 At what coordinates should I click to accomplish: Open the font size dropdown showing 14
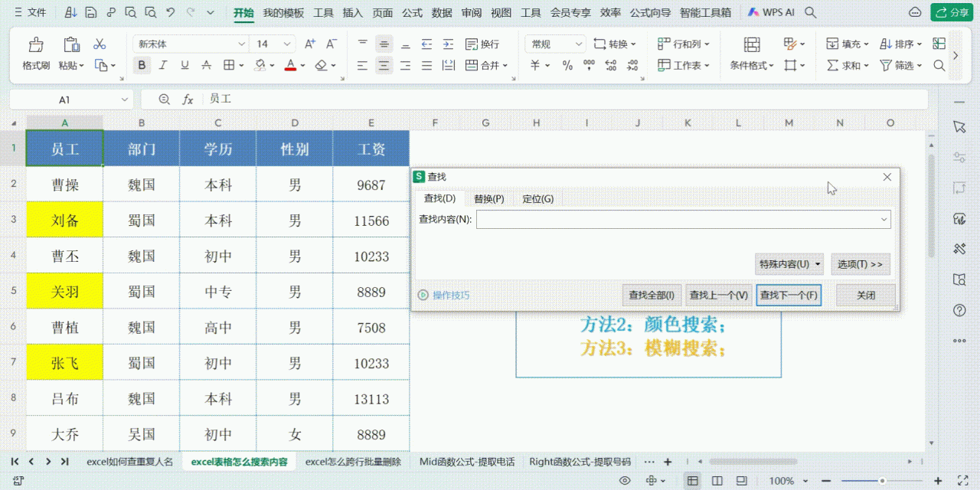pyautogui.click(x=274, y=44)
